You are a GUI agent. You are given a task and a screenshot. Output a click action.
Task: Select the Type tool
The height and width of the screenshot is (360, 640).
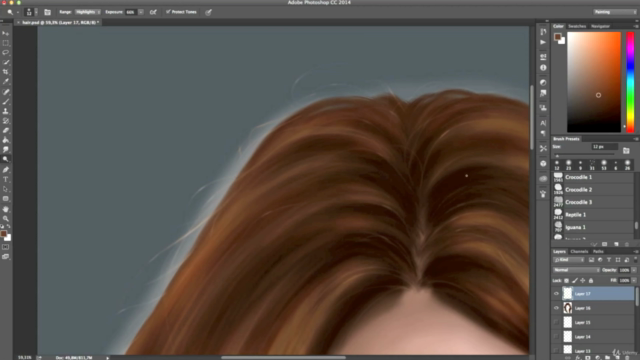coord(6,180)
